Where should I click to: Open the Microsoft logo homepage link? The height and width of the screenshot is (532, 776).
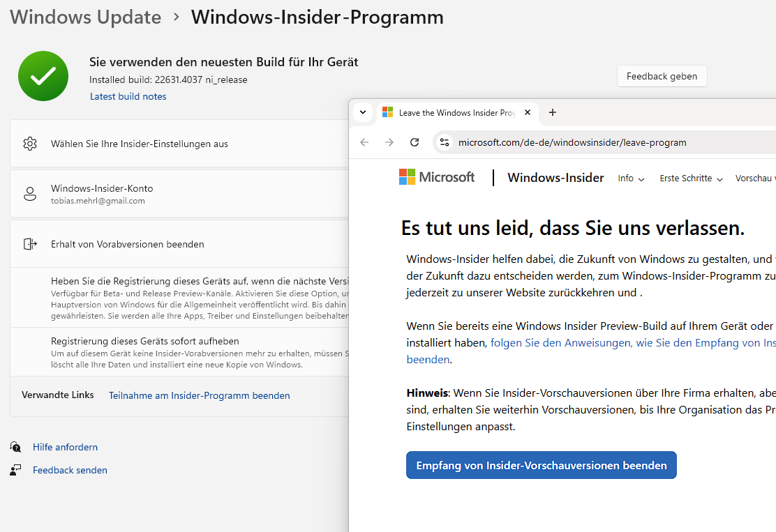pyautogui.click(x=437, y=177)
